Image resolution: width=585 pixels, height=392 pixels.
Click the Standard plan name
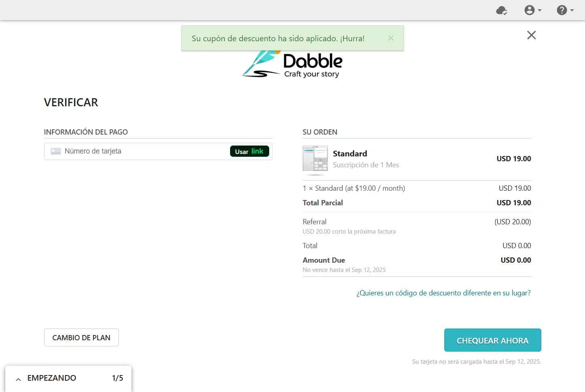350,154
